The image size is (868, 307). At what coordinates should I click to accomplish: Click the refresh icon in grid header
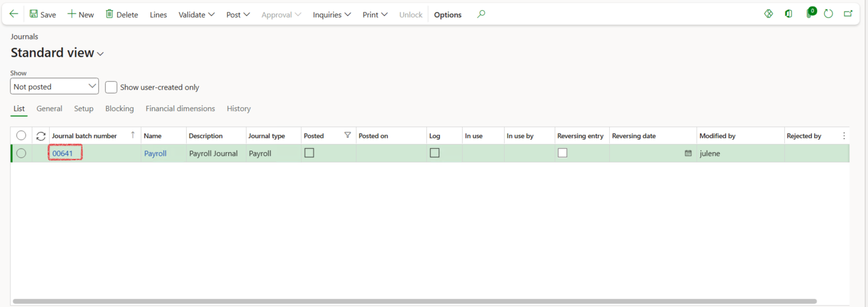[x=40, y=136]
